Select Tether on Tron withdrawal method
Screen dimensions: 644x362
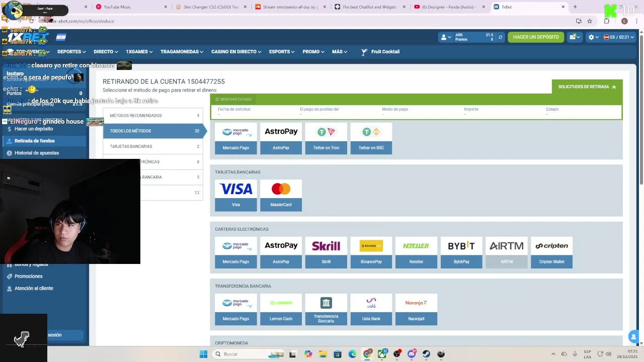[x=326, y=138]
